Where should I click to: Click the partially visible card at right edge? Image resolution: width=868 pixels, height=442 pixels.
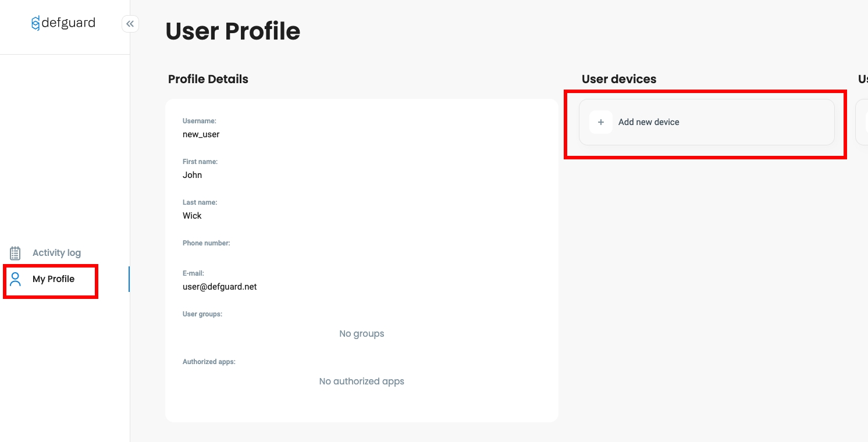click(862, 122)
